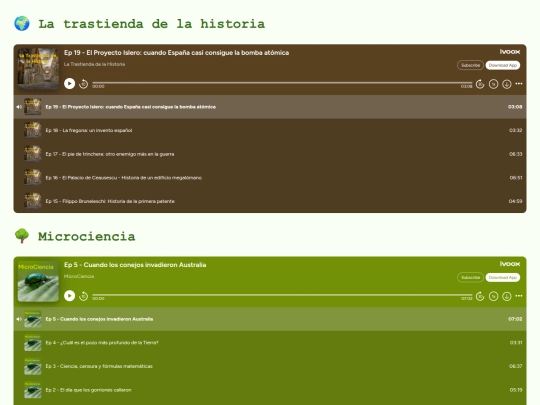Screen dimensions: 540x405
Task: Click Download App in La Trastienda player
Action: 503,65
